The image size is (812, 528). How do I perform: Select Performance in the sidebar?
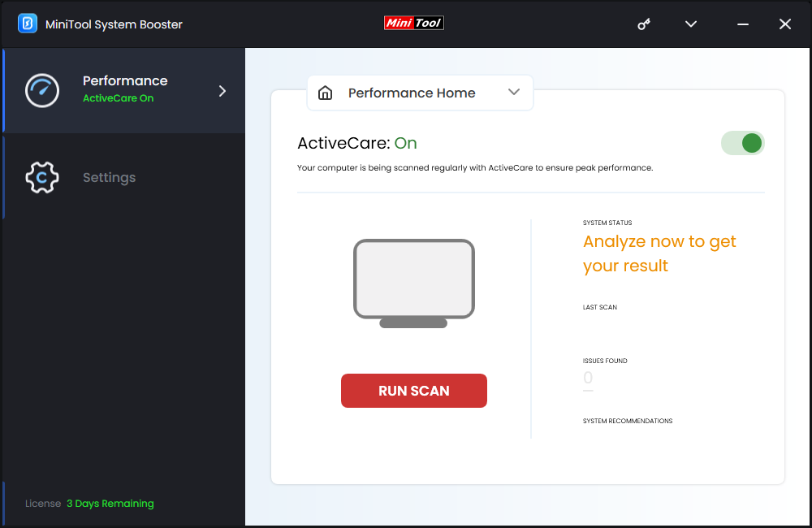[x=124, y=80]
